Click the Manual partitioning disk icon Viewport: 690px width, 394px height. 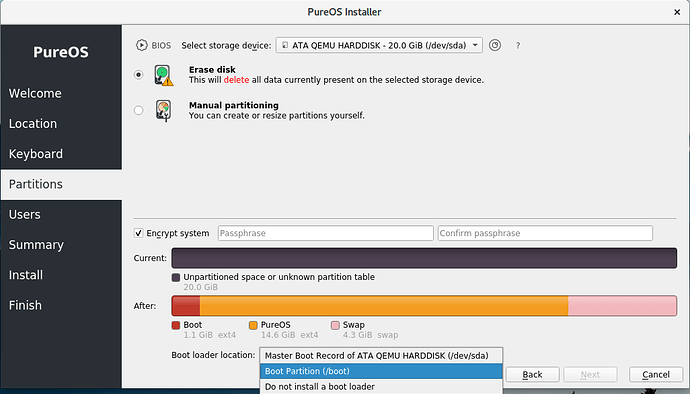pyautogui.click(x=164, y=110)
